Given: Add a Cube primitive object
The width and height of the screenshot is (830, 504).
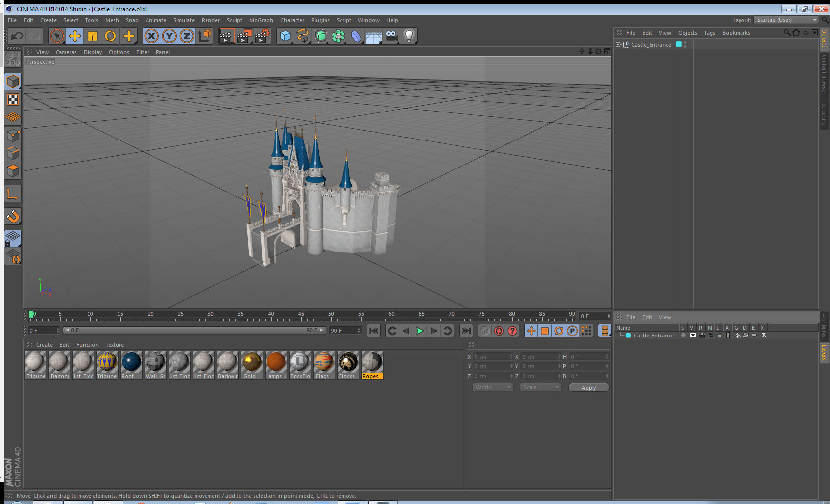Looking at the screenshot, I should point(285,36).
